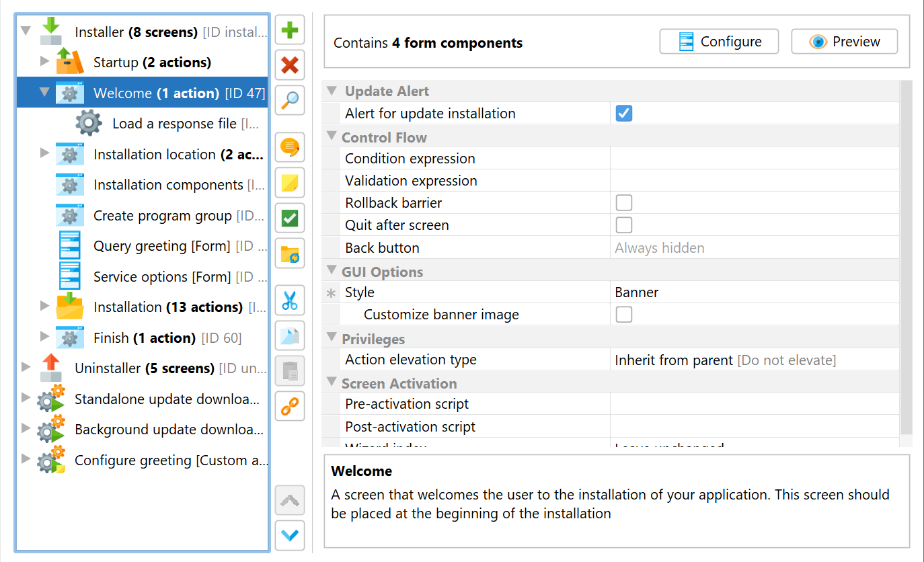Click the Background update downloader gear icon
Image resolution: width=924 pixels, height=562 pixels.
[x=51, y=429]
